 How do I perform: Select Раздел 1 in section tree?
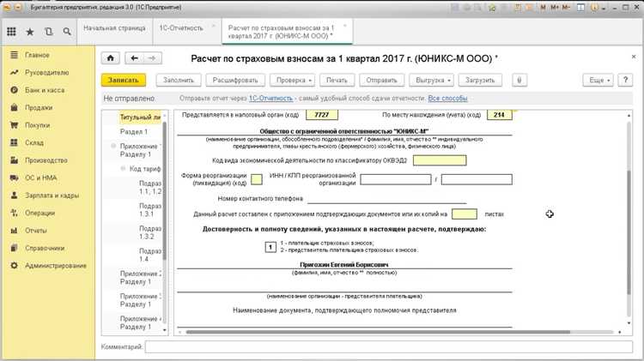coord(133,132)
